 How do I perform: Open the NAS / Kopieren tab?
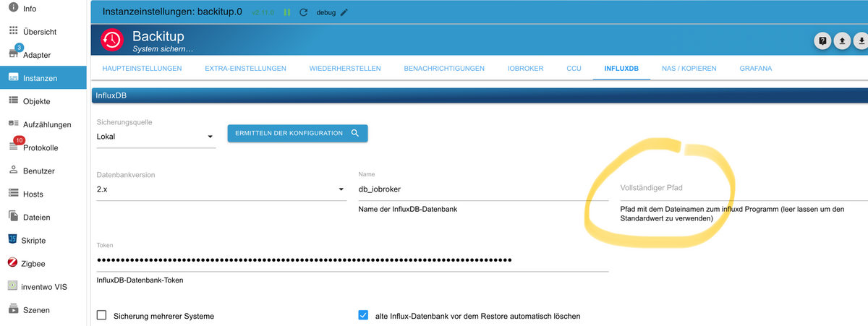click(x=689, y=69)
